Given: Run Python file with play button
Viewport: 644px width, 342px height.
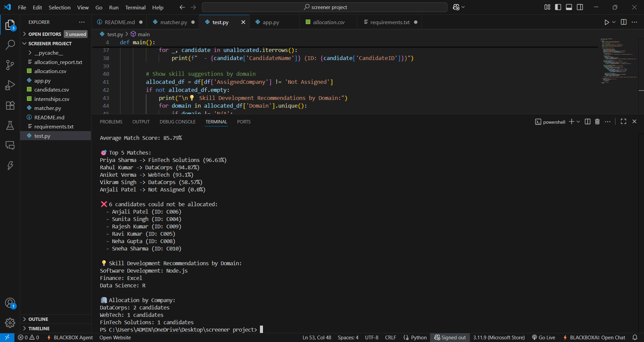Looking at the screenshot, I should click(606, 22).
